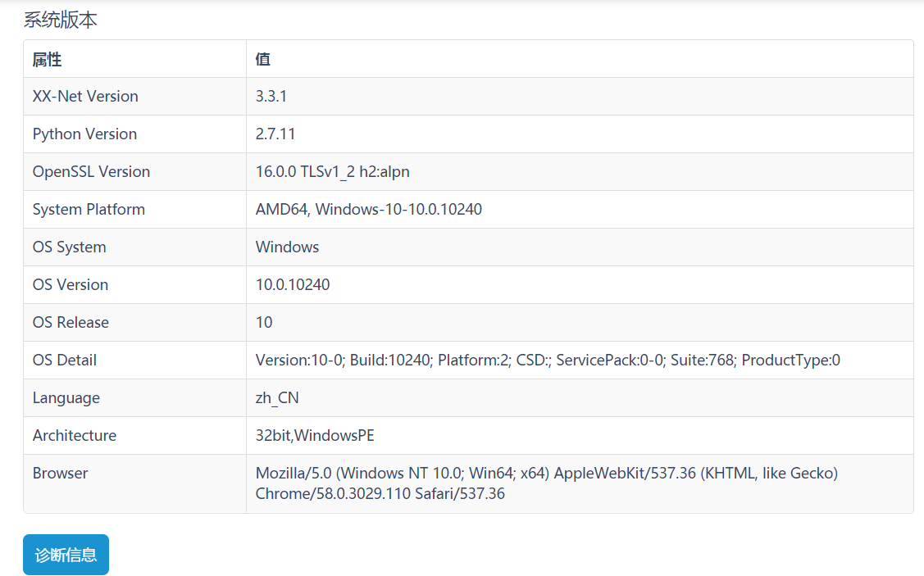This screenshot has width=924, height=576.
Task: Click the 诊断信息 button
Action: (65, 555)
